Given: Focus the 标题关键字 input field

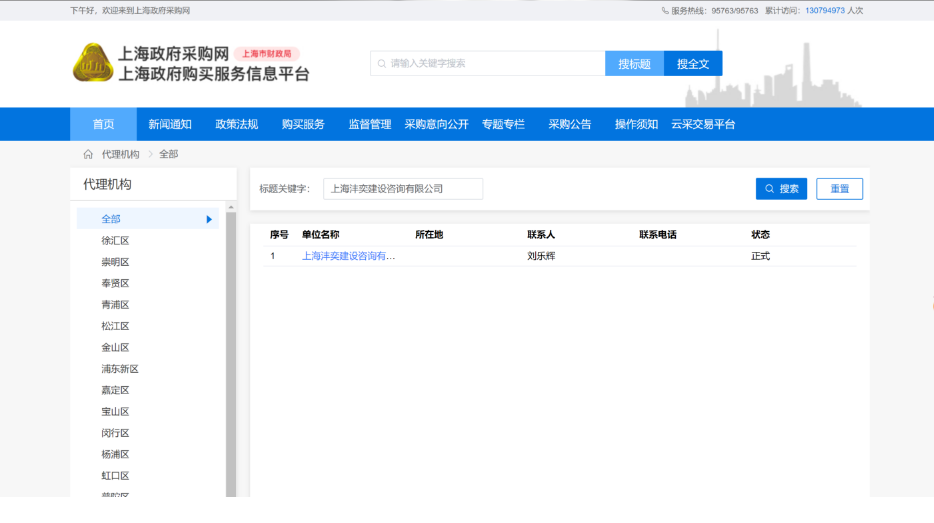Looking at the screenshot, I should click(403, 189).
